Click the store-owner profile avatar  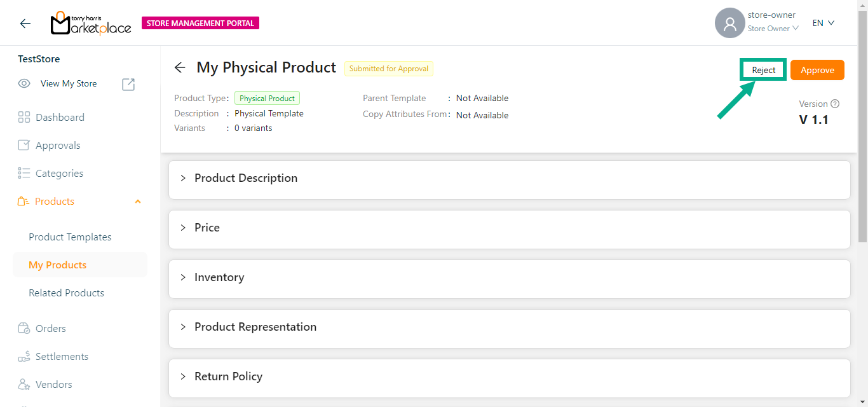[x=729, y=24]
